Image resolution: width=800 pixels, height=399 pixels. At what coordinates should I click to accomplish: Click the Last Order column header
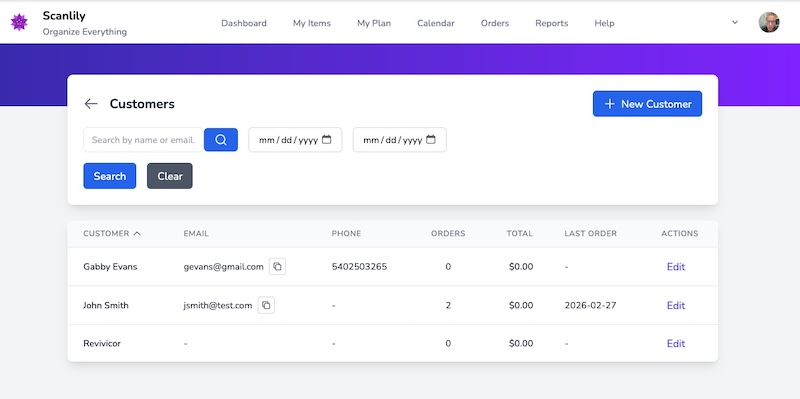pos(590,233)
